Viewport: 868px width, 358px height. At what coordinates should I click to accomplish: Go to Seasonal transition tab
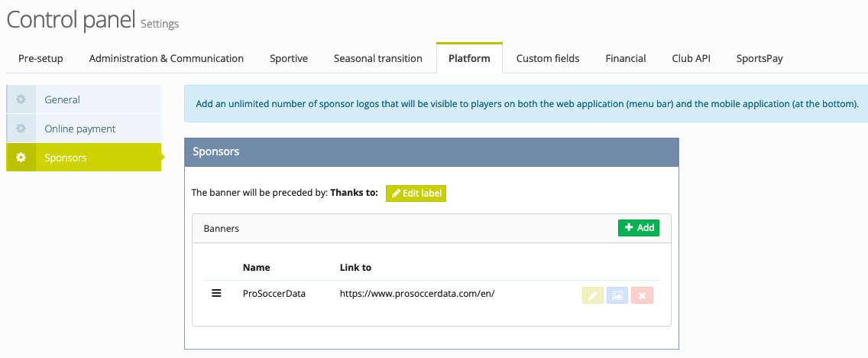(378, 58)
